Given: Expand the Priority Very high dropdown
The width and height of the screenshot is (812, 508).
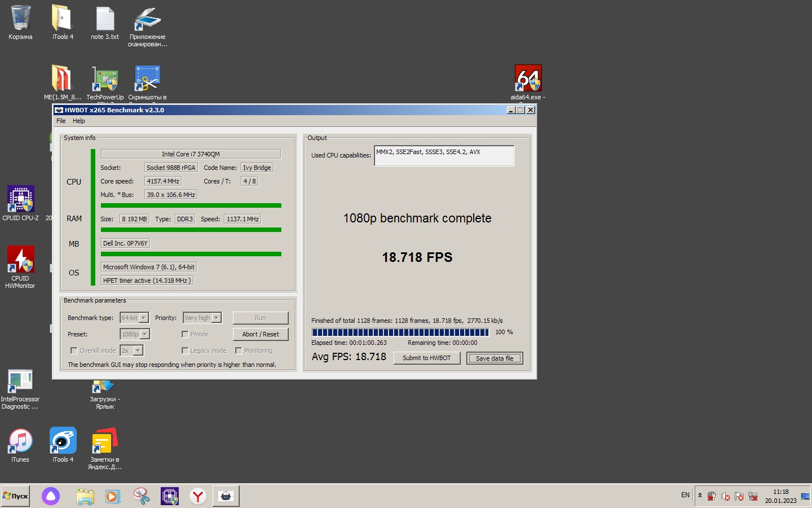Looking at the screenshot, I should pyautogui.click(x=217, y=318).
